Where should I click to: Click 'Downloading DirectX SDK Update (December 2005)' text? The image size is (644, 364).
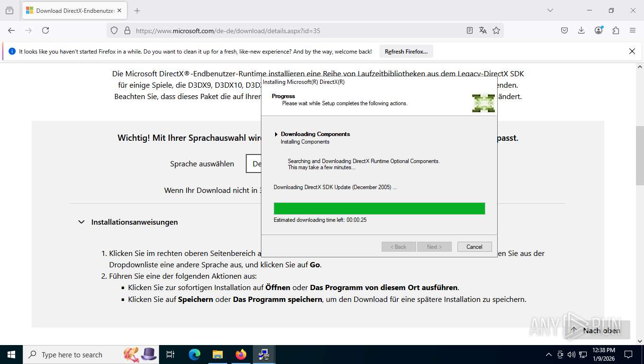pyautogui.click(x=335, y=187)
